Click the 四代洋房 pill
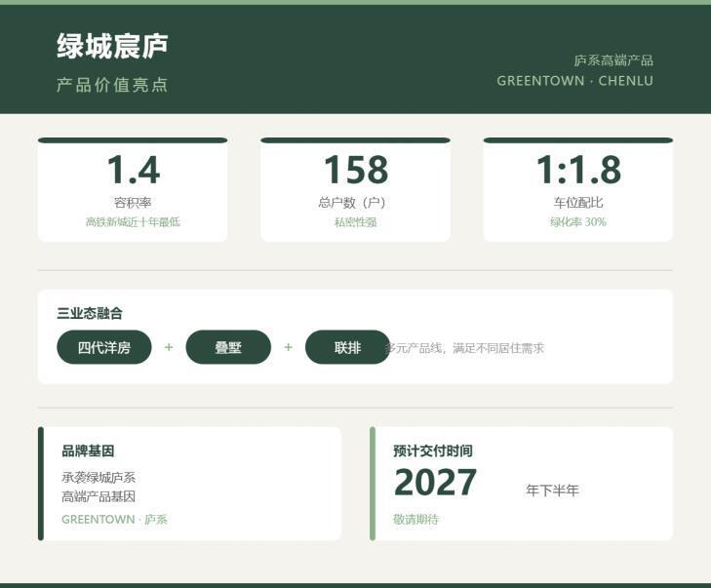 (x=104, y=347)
